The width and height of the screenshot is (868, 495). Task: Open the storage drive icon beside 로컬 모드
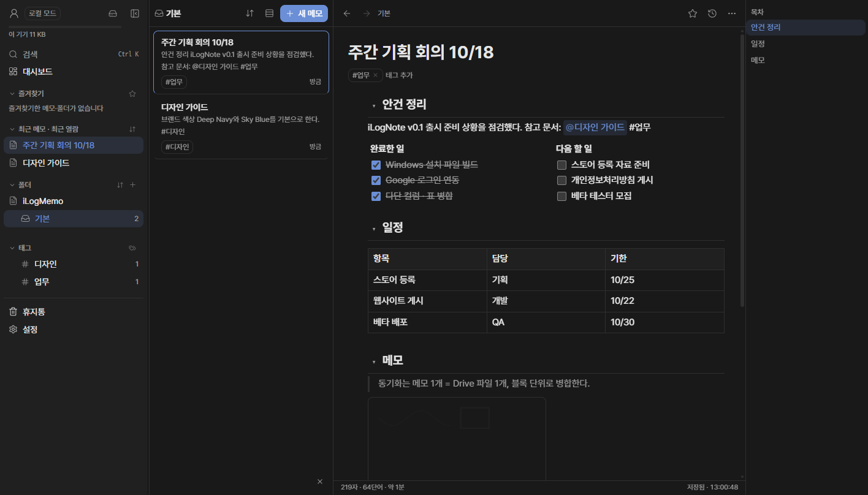113,13
